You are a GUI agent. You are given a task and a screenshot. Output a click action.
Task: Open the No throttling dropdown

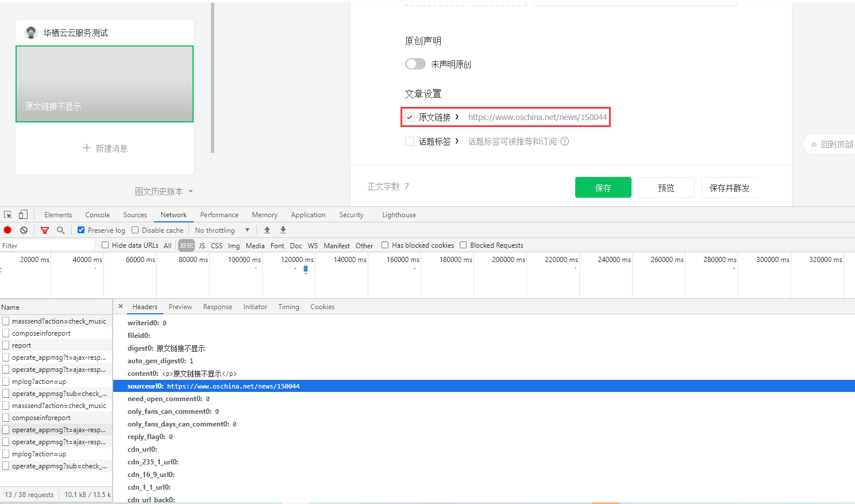[222, 230]
